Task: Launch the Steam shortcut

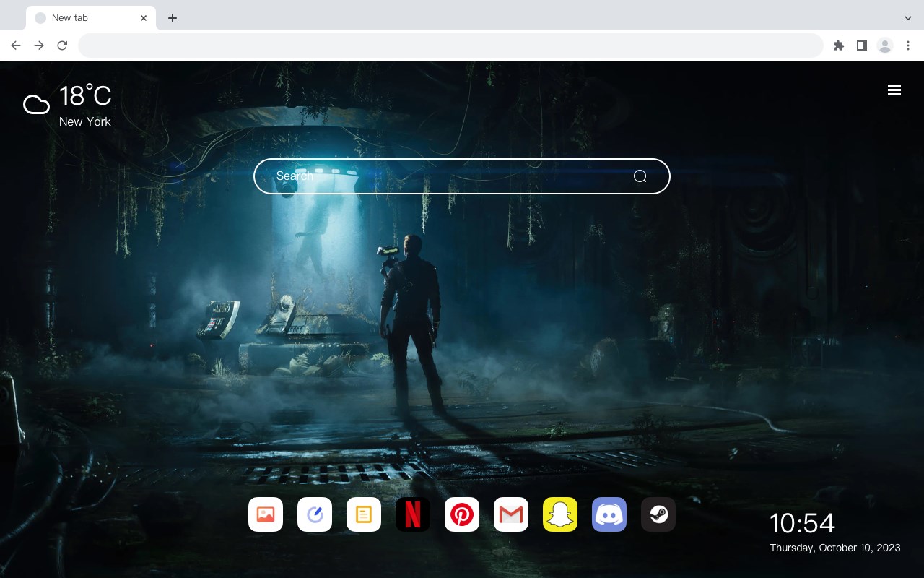Action: pyautogui.click(x=658, y=514)
